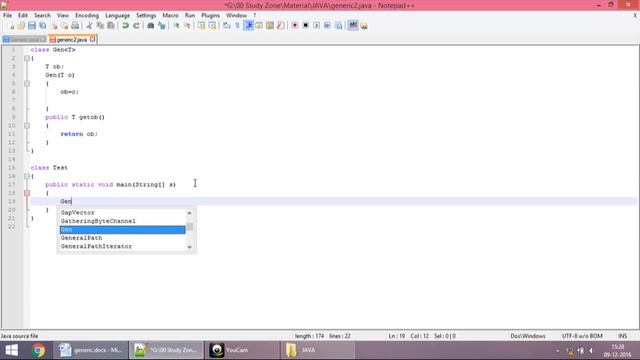The image size is (640, 360).
Task: Click the Save All toolbar icon
Action: pos(42,26)
